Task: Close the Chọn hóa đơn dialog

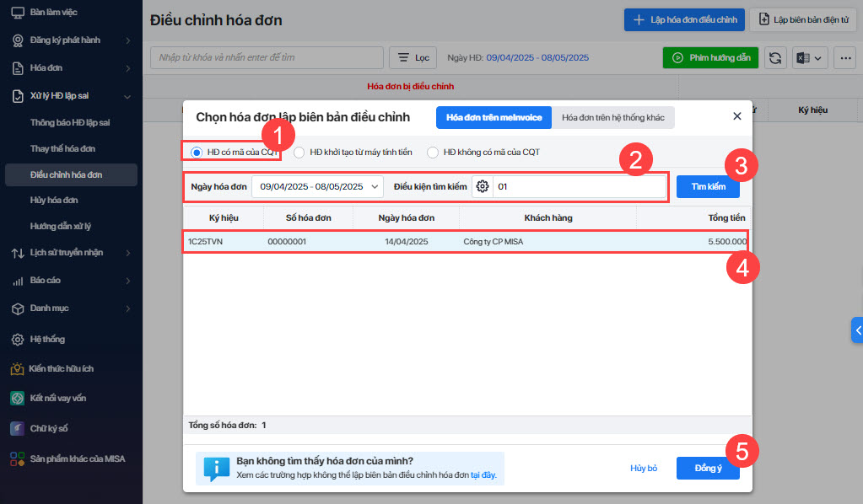Action: 737,116
